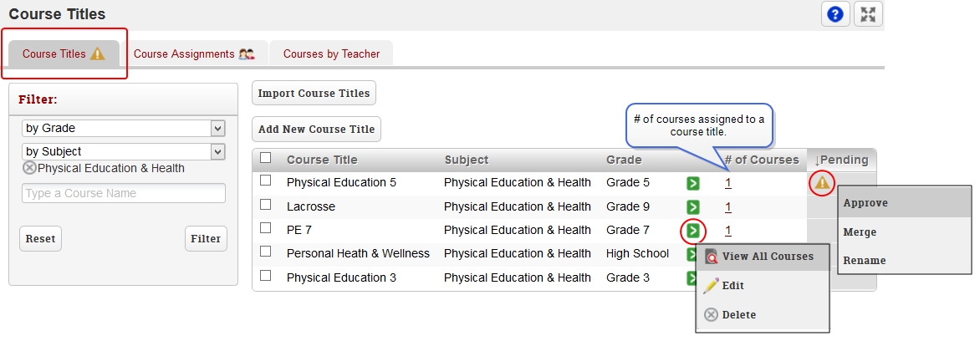Open green arrow actions for PE 7
Screen dimensions: 980x341
692,231
